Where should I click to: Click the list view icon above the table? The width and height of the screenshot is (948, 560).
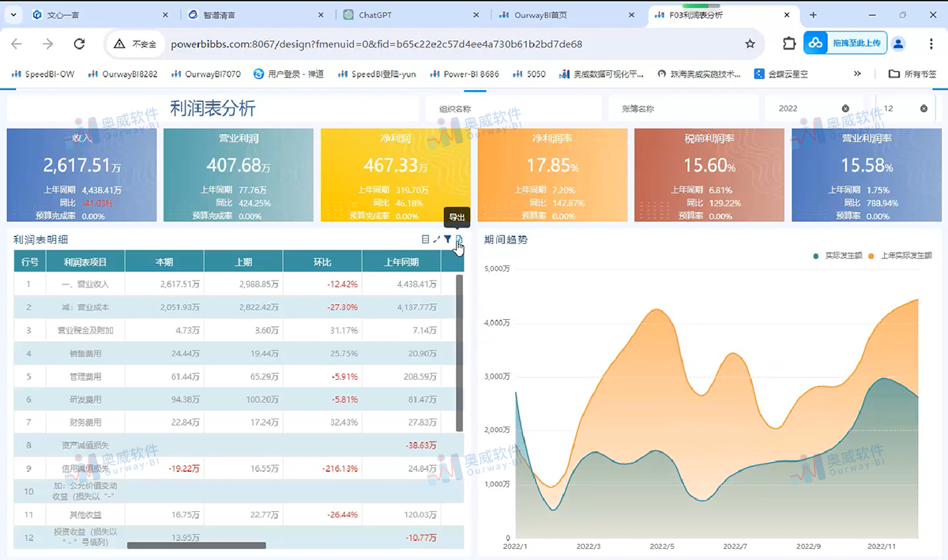coord(426,239)
